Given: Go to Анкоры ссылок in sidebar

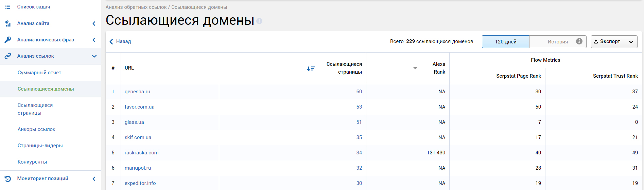Looking at the screenshot, I should [x=36, y=129].
